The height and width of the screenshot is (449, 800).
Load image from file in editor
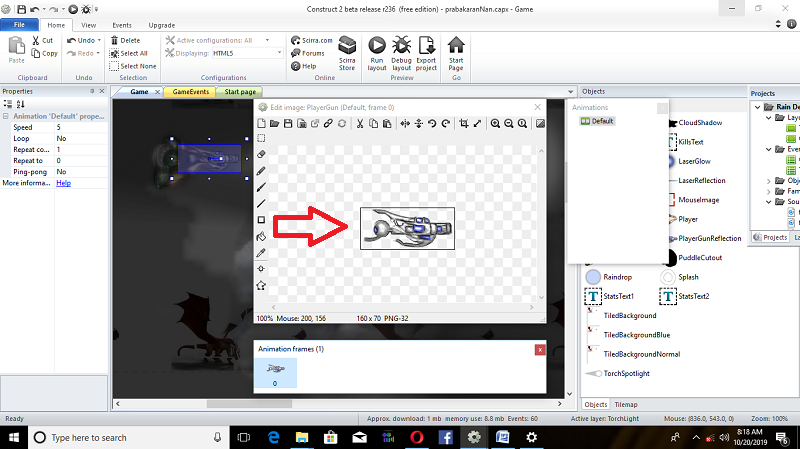(274, 123)
